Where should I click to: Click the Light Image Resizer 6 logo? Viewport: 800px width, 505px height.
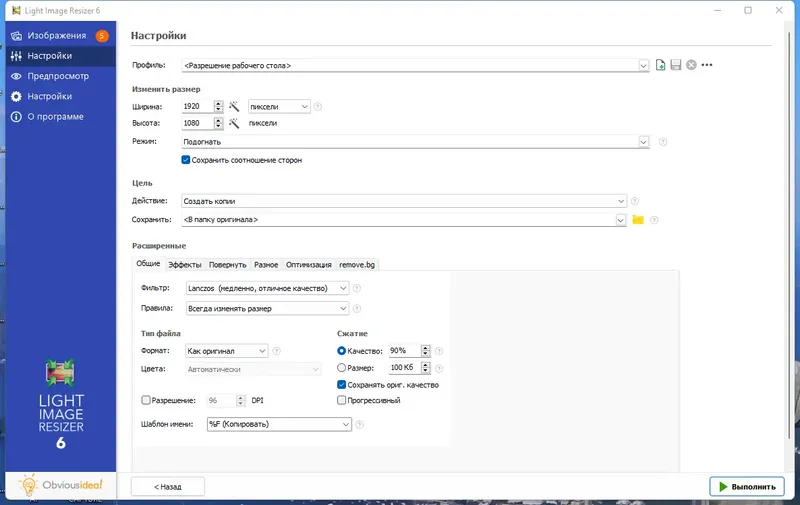(61, 403)
